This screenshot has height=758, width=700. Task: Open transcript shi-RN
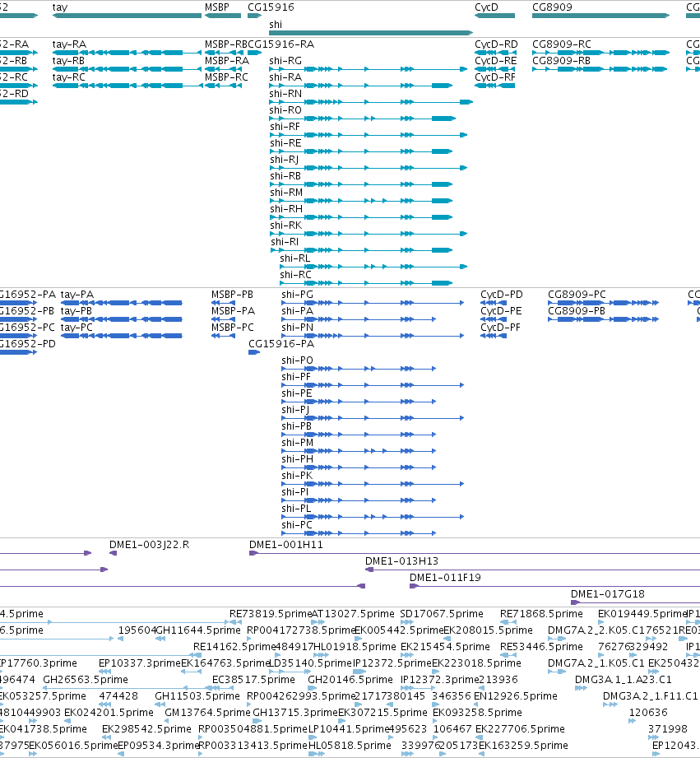coord(285,94)
